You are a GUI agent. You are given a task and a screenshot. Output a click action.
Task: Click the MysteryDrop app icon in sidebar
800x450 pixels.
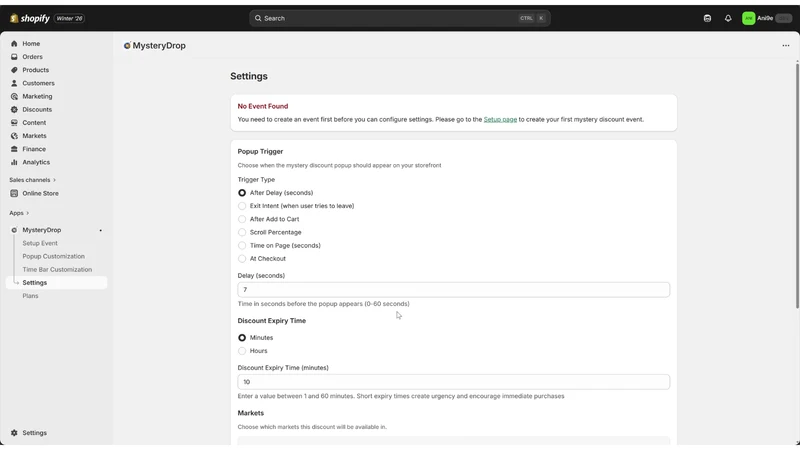click(14, 230)
